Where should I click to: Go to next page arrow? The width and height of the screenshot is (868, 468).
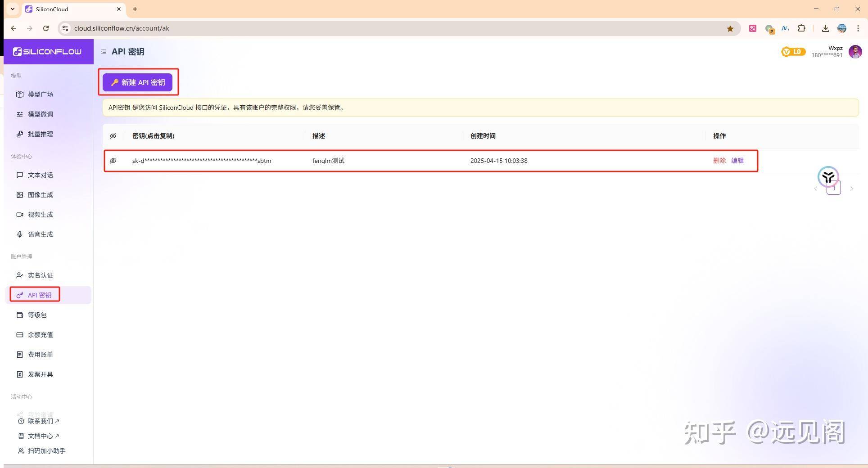[852, 189]
